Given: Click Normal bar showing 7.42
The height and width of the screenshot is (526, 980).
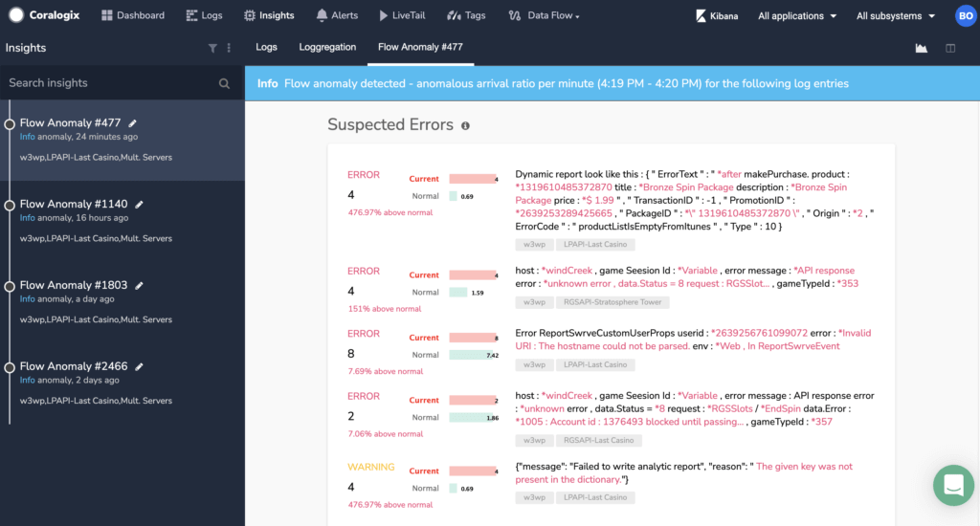Looking at the screenshot, I should click(474, 355).
